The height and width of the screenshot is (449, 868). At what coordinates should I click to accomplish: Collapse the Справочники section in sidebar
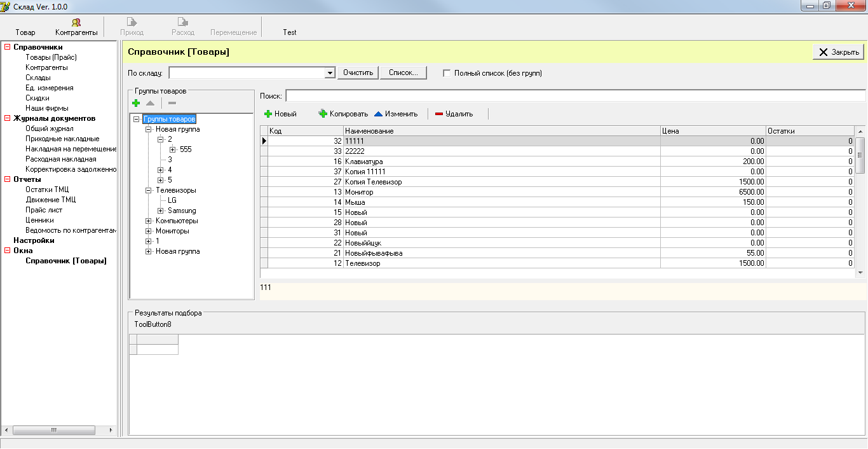pyautogui.click(x=7, y=47)
